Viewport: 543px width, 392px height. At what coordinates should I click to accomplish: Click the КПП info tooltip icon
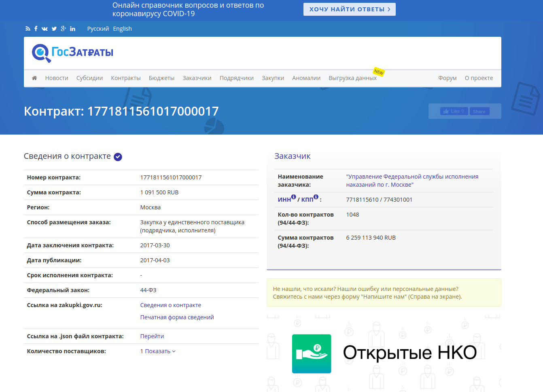click(316, 197)
